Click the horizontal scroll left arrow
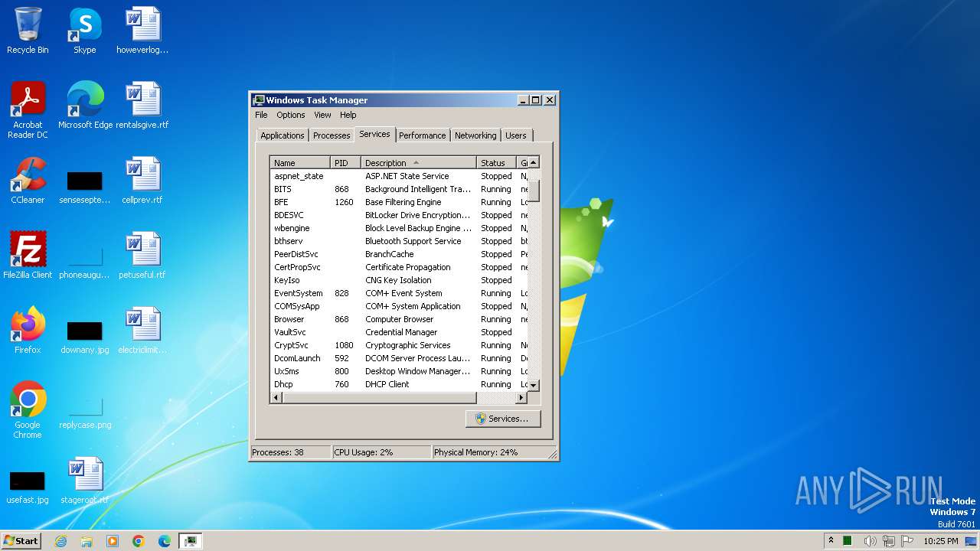Image resolution: width=980 pixels, height=551 pixels. click(x=276, y=398)
